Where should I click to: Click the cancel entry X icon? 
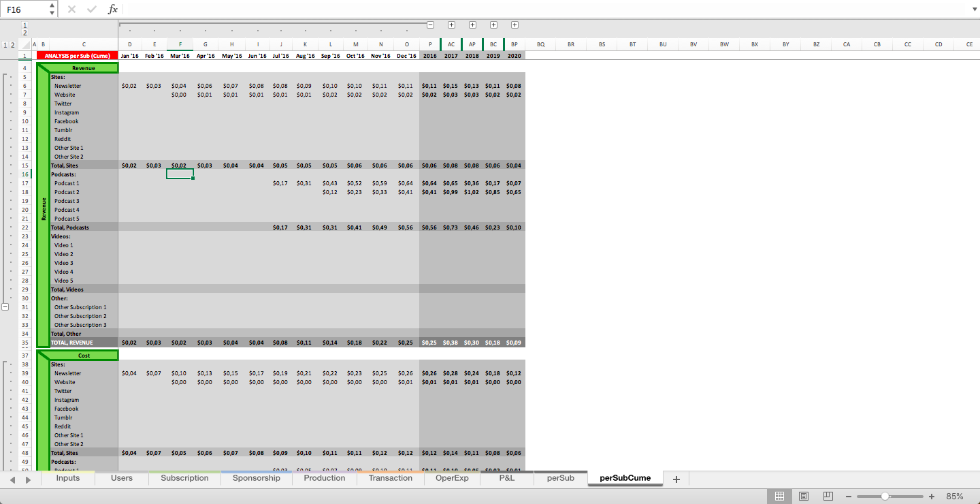[x=72, y=10]
